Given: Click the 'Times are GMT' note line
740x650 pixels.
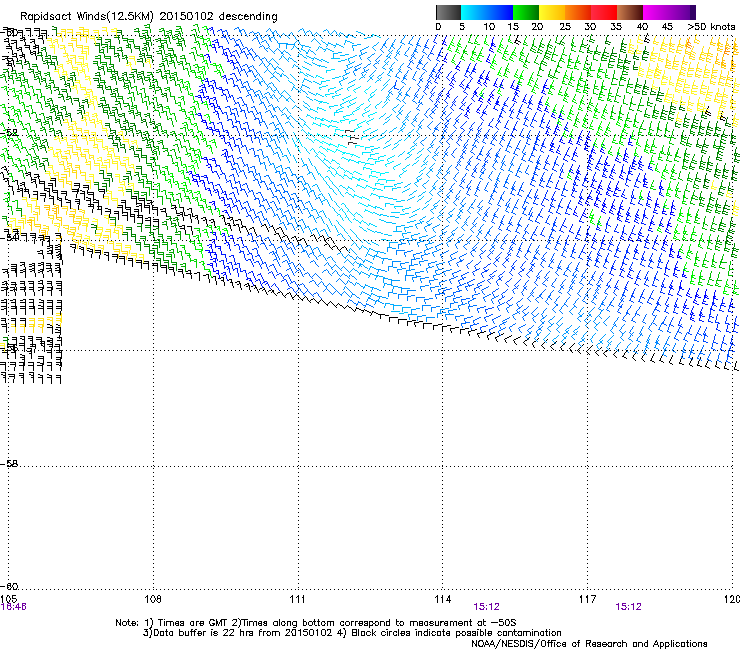Looking at the screenshot, I should 316,623.
